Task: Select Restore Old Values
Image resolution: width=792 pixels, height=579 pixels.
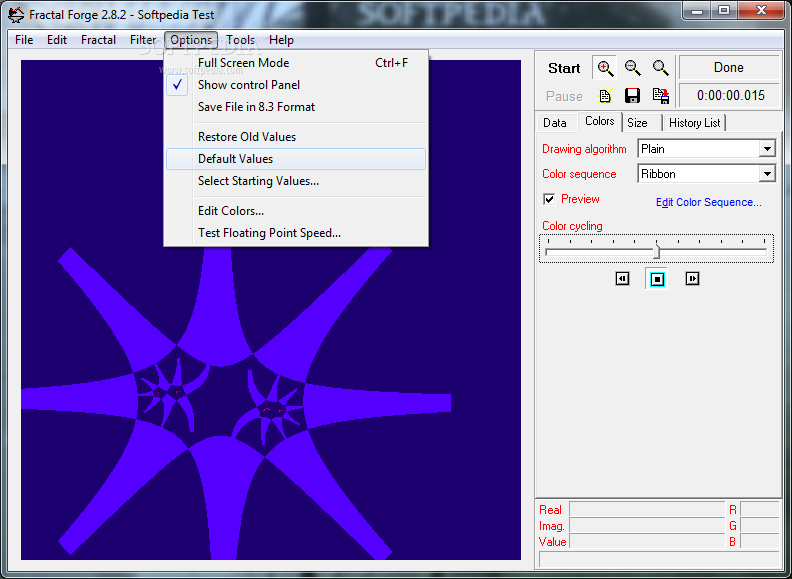Action: 296,137
